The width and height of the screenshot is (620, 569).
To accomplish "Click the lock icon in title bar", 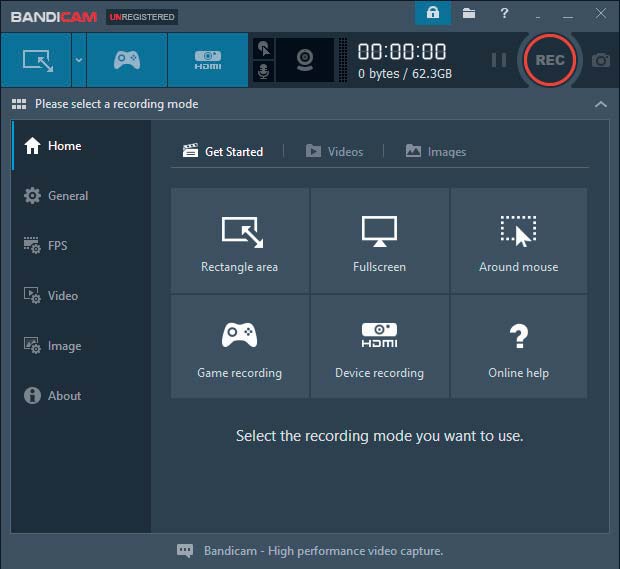I will (x=433, y=13).
